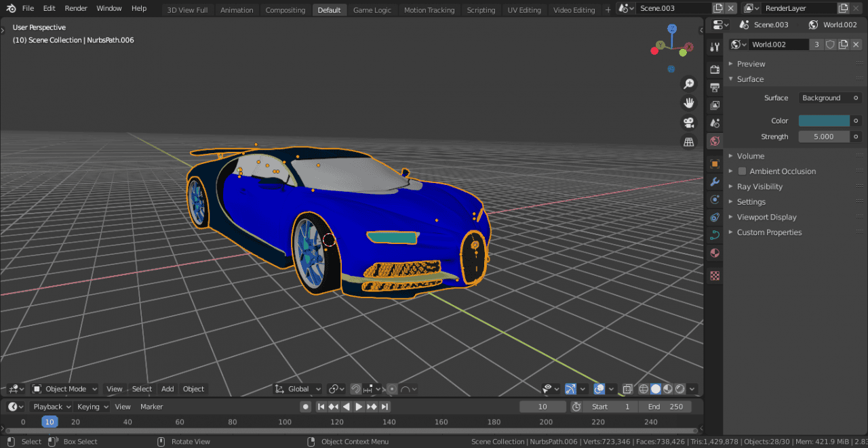
Task: Switch to the Scripting workspace tab
Action: click(481, 9)
